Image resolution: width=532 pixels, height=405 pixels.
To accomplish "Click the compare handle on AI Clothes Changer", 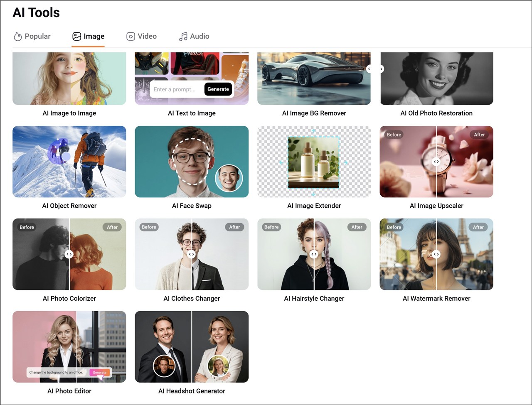I will [x=191, y=254].
